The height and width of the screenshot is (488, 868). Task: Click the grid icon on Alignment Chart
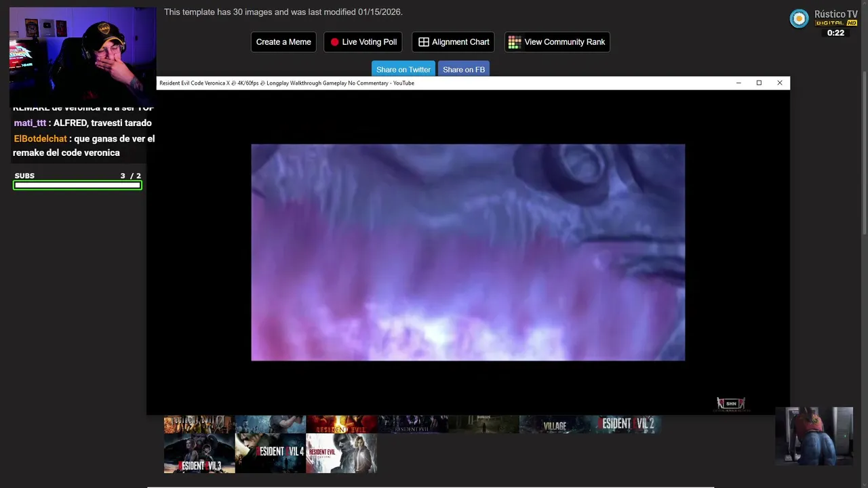point(423,42)
